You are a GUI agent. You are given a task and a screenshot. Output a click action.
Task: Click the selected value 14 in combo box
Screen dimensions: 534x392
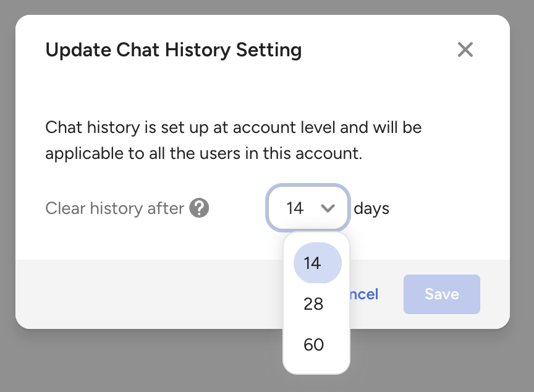click(x=295, y=208)
